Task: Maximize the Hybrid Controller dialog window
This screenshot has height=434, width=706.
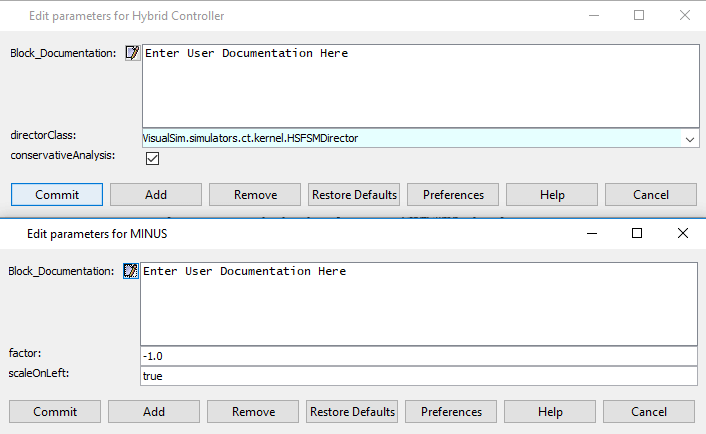Action: (x=639, y=16)
